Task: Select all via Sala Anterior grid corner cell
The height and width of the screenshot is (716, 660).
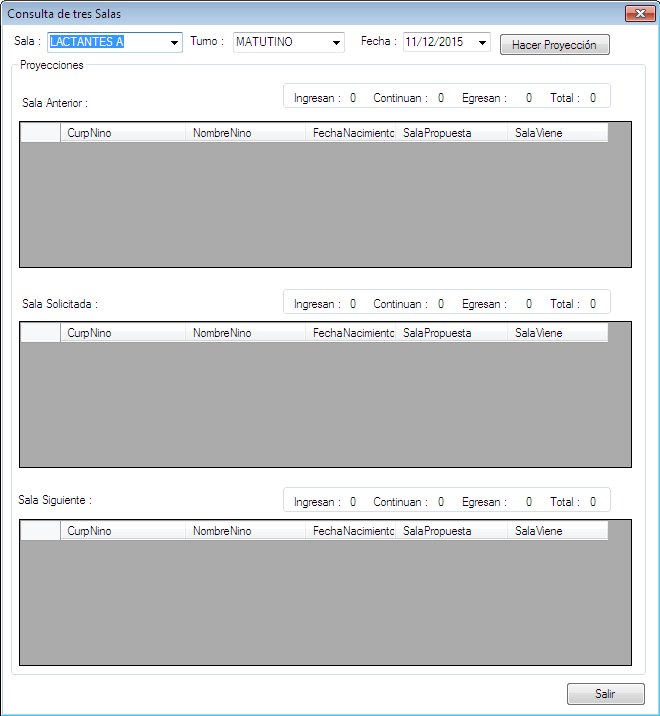Action: coord(41,133)
